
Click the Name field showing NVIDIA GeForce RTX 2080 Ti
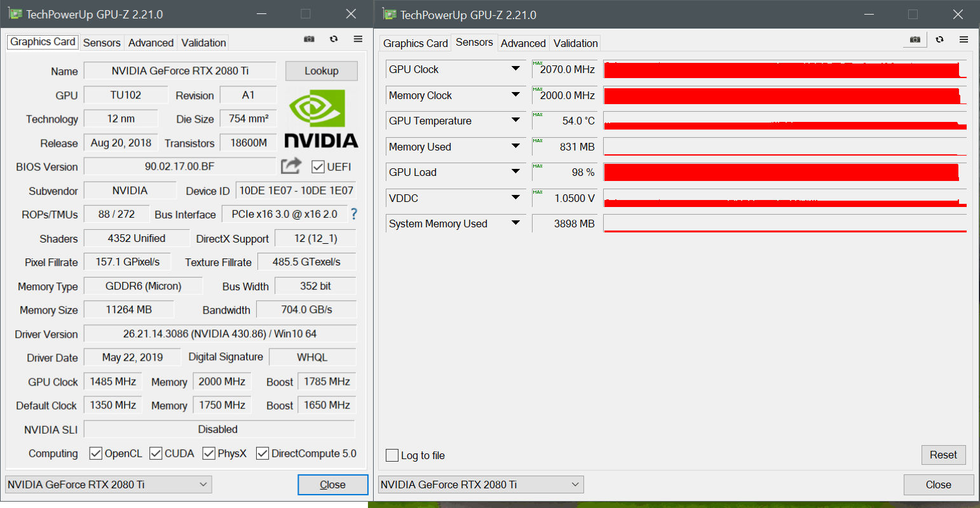(180, 70)
